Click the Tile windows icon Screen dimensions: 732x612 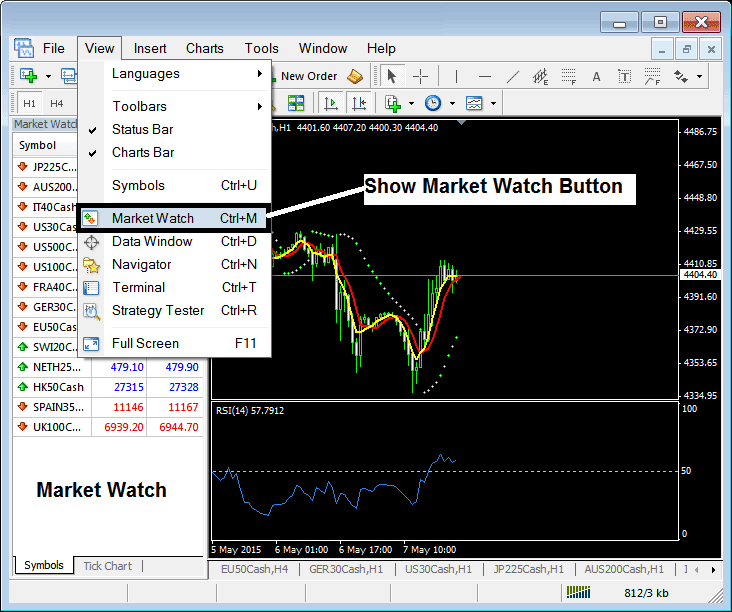tap(296, 103)
